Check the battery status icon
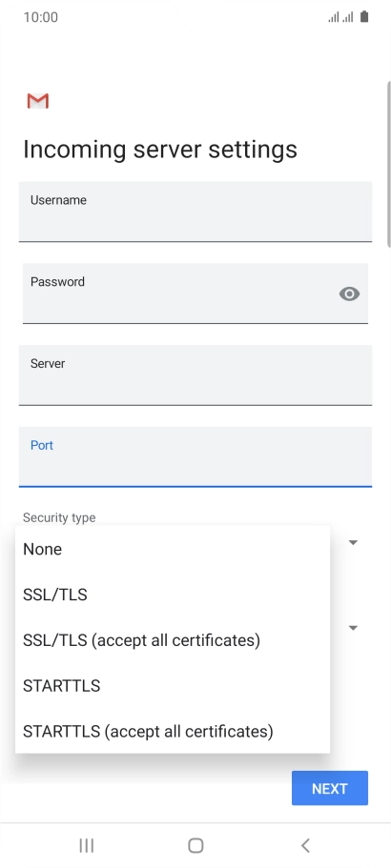 click(x=364, y=17)
